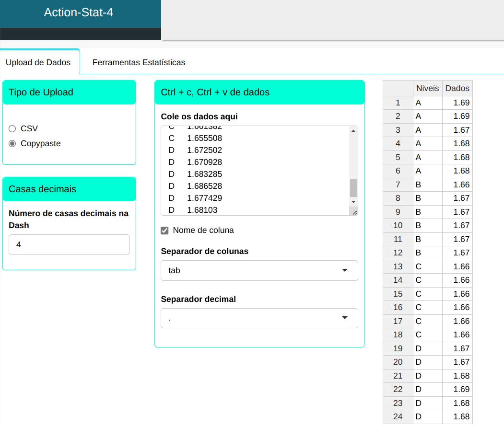Click the arrow of the decimal separator dropdown

344,318
